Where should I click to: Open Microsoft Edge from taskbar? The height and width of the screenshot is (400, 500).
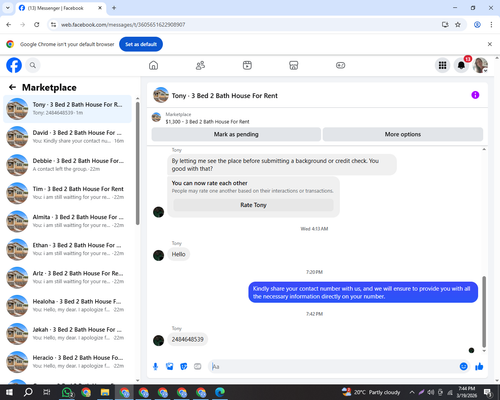pos(220,392)
